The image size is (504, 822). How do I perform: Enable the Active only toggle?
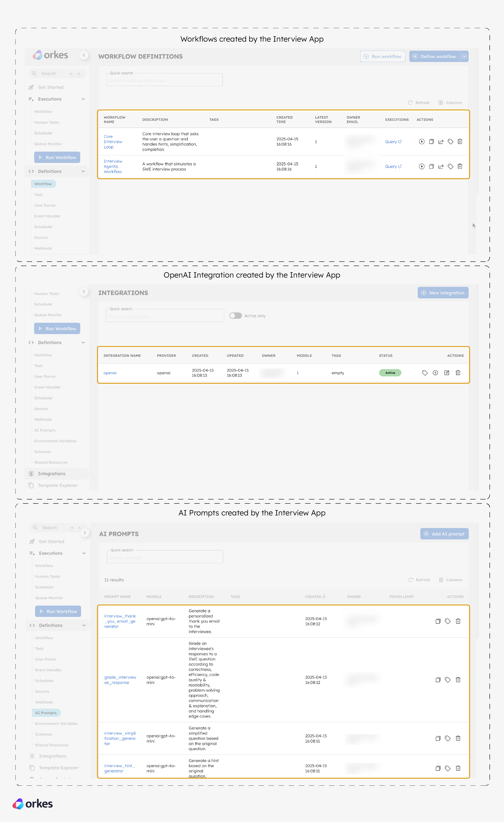tap(236, 316)
